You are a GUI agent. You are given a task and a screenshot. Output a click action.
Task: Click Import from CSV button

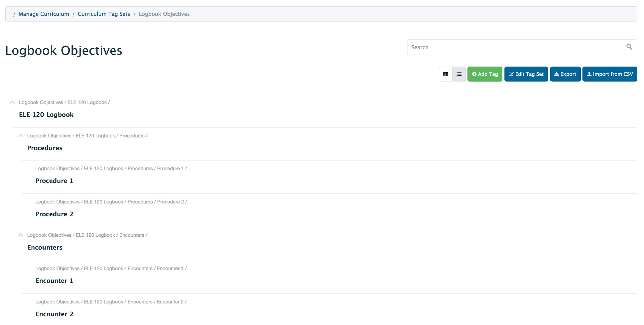pos(609,74)
